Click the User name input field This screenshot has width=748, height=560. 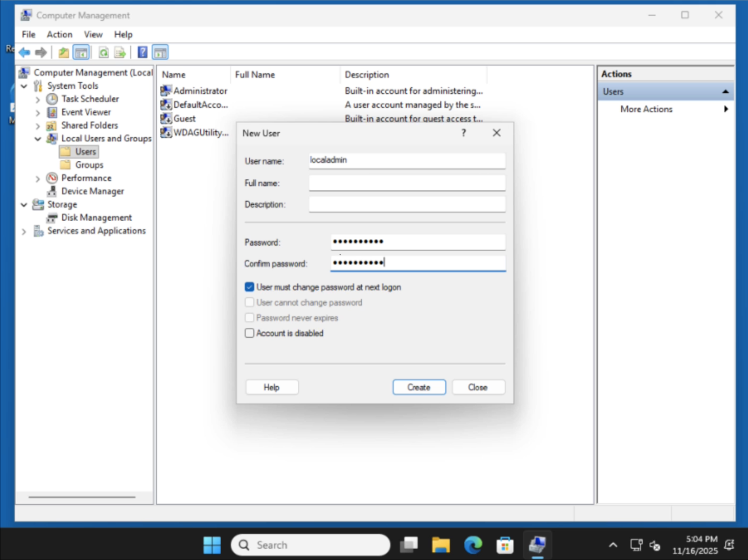click(x=407, y=160)
